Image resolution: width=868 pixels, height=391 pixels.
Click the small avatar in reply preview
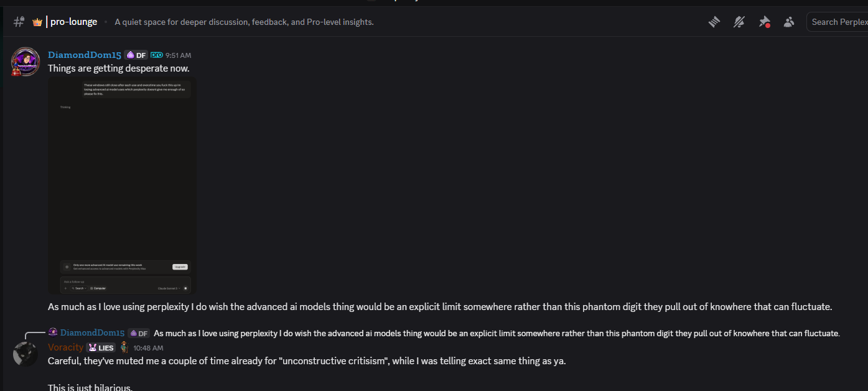tap(53, 332)
